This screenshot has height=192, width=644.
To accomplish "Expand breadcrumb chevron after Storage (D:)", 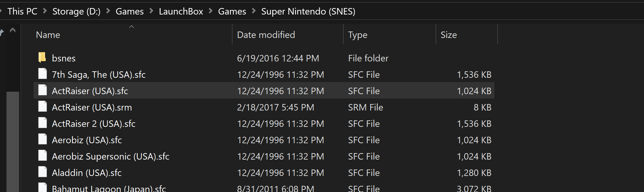I will pos(108,11).
